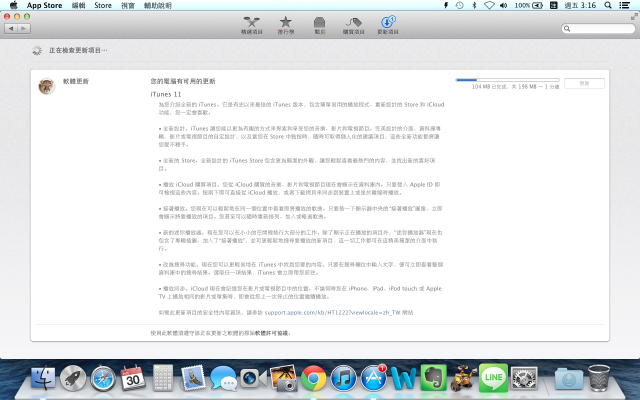This screenshot has height=400, width=640.
Task: Click the update button beside progress bar
Action: pyautogui.click(x=584, y=83)
